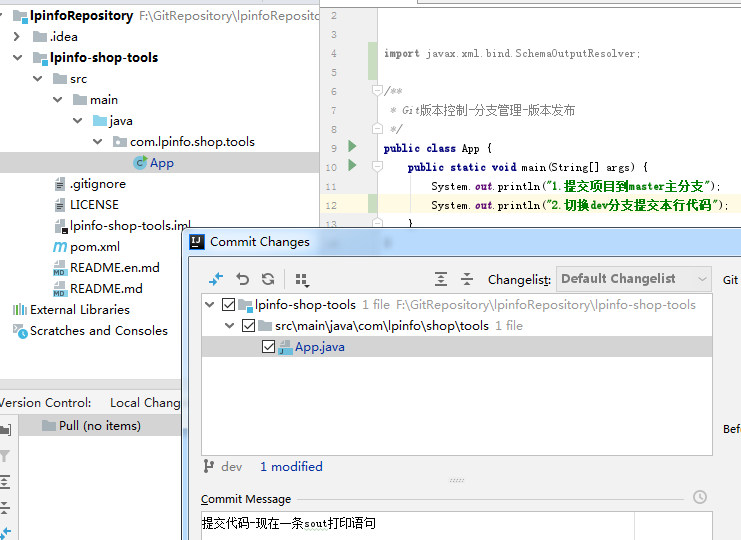The image size is (741, 540).
Task: Click the Refresh icon in commit toolbar
Action: (x=268, y=279)
